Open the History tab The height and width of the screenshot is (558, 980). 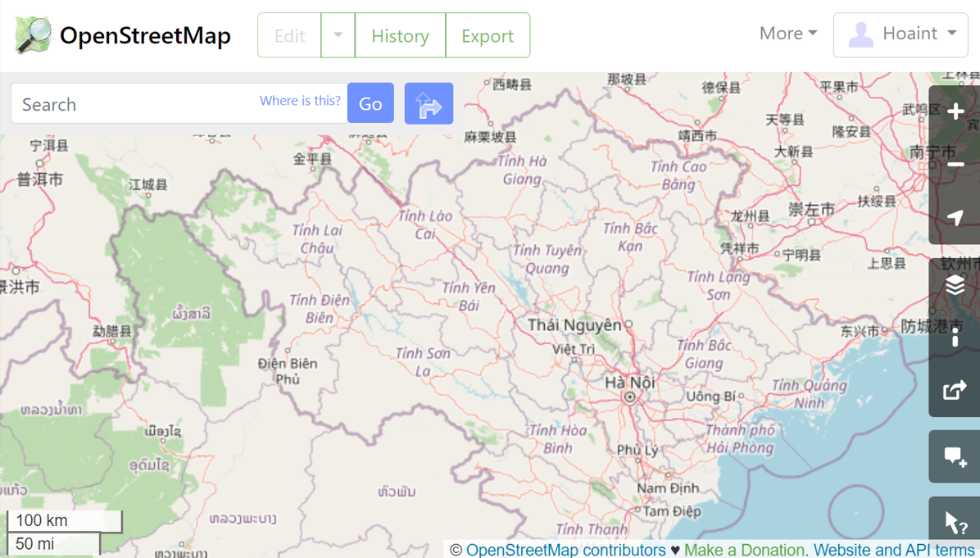click(x=401, y=35)
